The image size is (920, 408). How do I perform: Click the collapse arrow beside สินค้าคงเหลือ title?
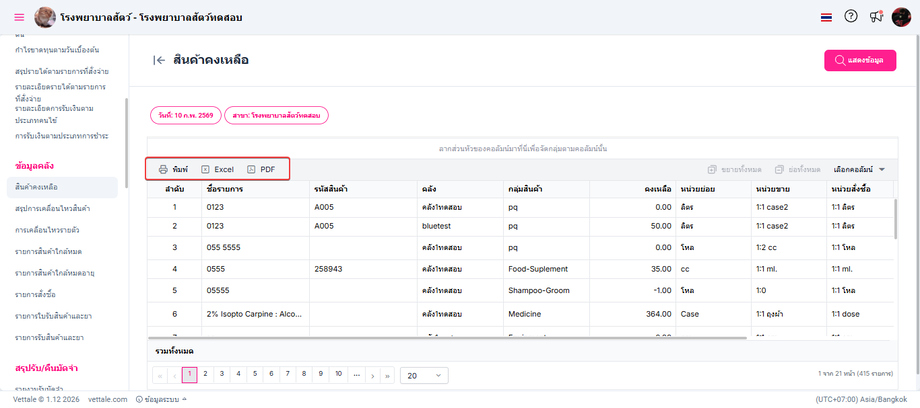[x=159, y=60]
